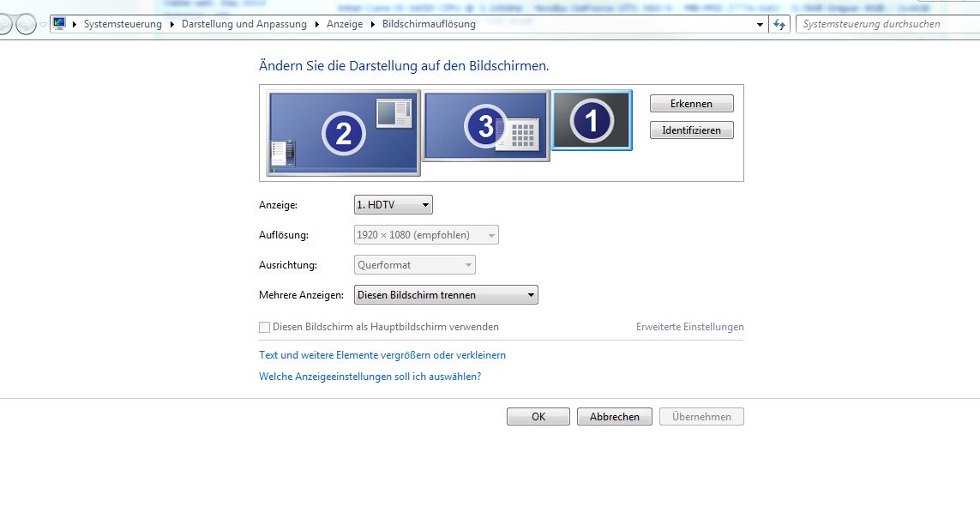Click the Übernehmen button

pyautogui.click(x=701, y=416)
